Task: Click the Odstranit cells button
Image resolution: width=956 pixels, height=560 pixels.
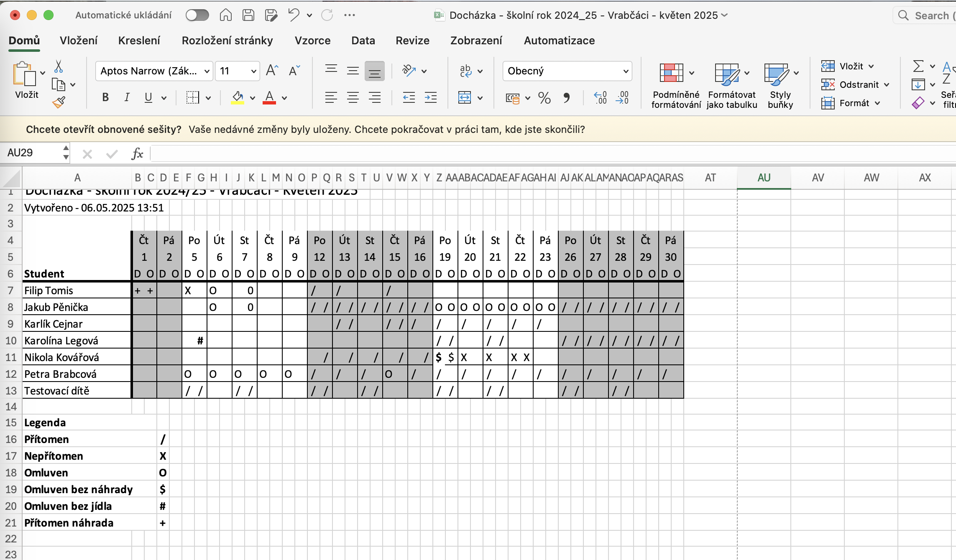Action: (x=859, y=85)
